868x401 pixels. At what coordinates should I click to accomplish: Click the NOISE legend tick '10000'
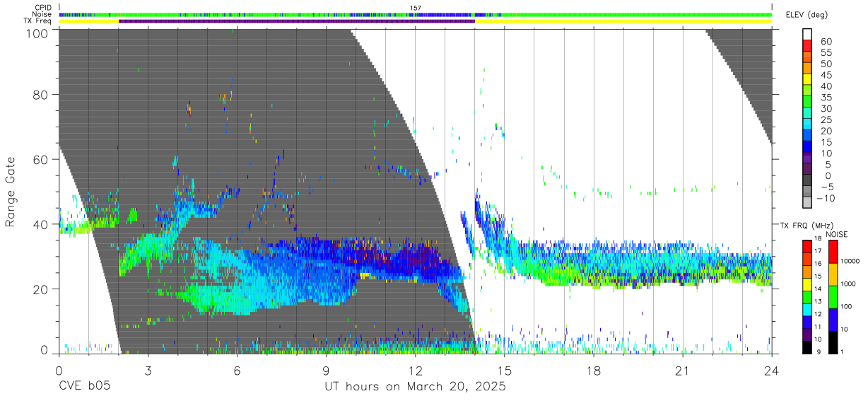[850, 262]
